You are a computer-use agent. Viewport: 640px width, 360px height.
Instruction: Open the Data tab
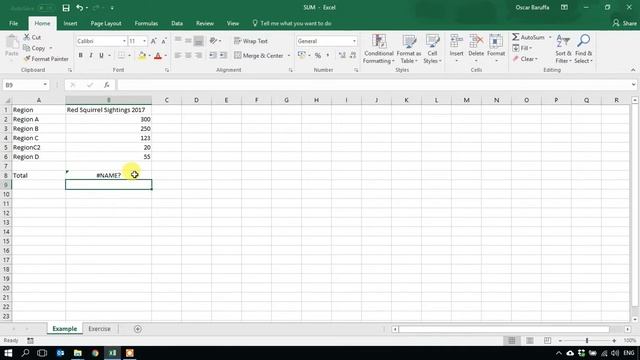177,23
